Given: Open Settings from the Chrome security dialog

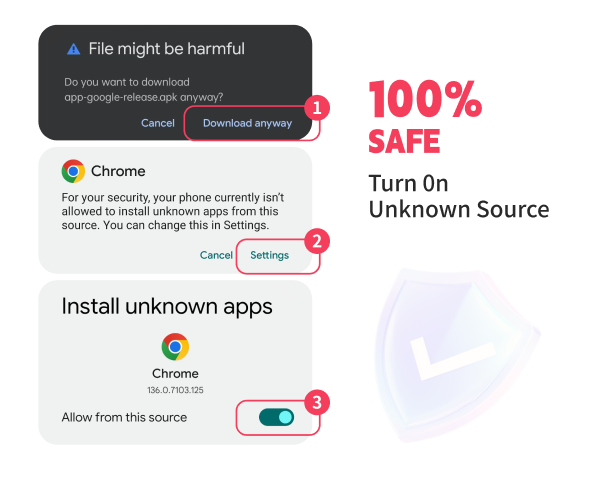Looking at the screenshot, I should pyautogui.click(x=269, y=255).
